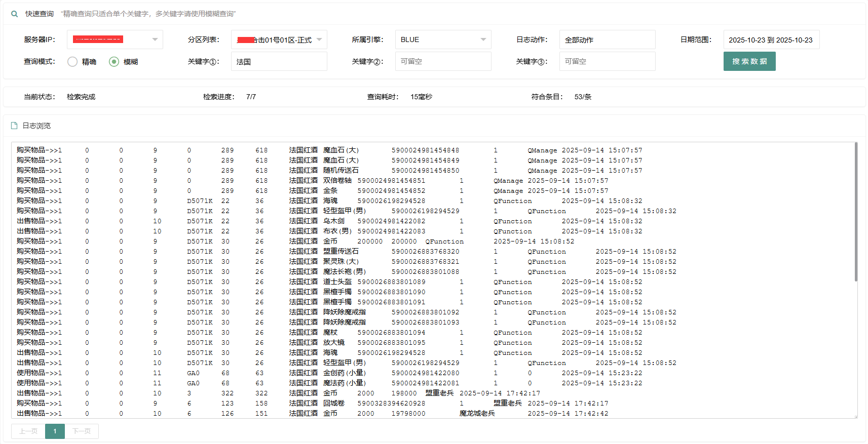Select the 模糊 fuzzy query mode radio

tap(114, 62)
